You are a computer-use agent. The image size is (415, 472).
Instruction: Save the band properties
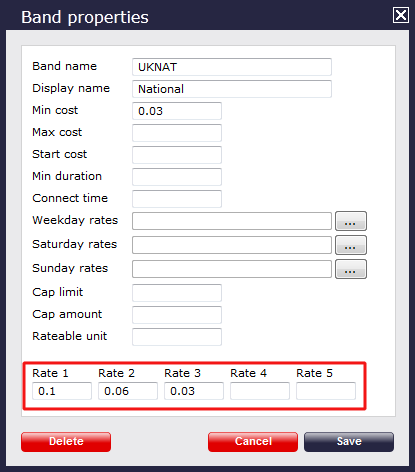pyautogui.click(x=349, y=442)
